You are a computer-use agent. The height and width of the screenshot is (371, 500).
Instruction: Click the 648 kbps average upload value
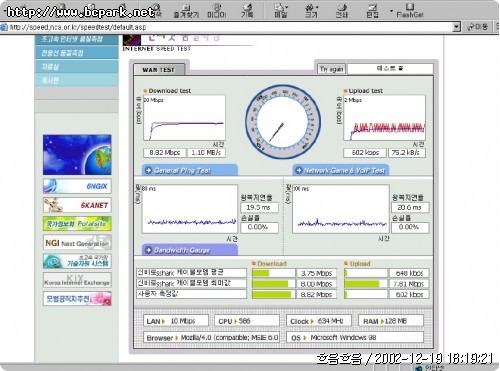(409, 273)
